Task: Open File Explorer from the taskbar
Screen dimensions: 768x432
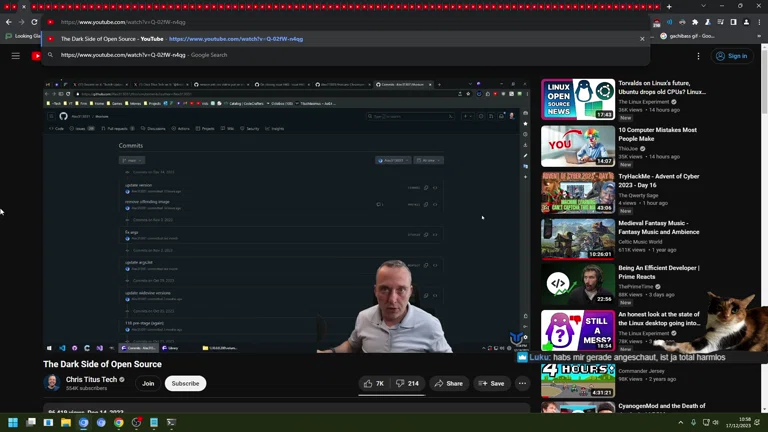Action: [66, 422]
